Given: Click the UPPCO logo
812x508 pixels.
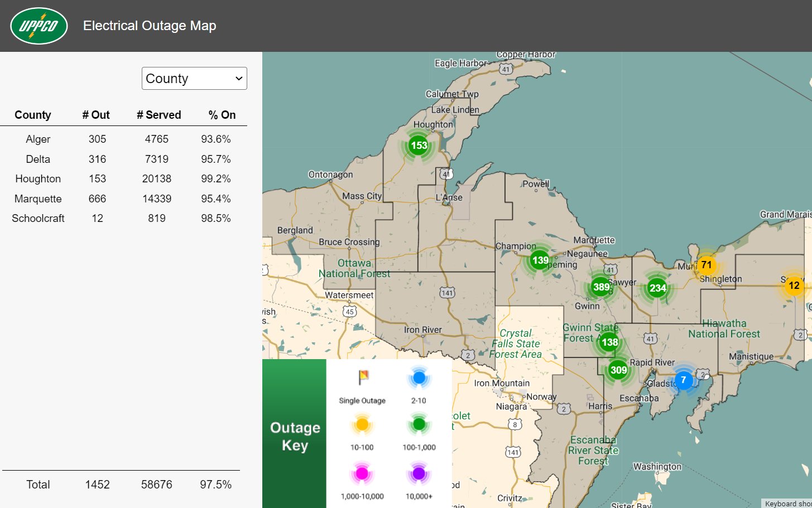Looking at the screenshot, I should [x=39, y=26].
